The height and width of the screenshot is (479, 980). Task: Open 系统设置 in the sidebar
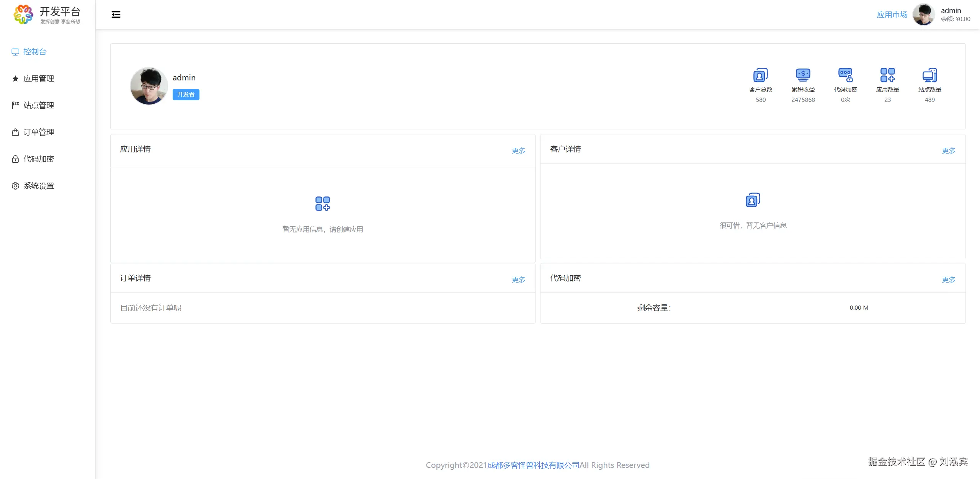tap(38, 186)
